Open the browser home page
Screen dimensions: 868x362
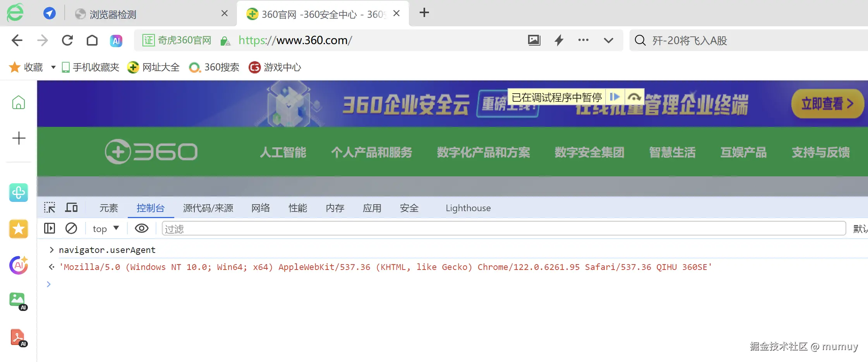coord(92,40)
